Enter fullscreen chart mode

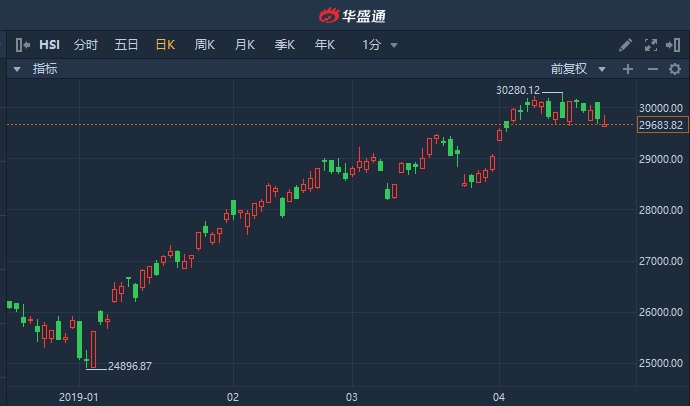(x=651, y=45)
